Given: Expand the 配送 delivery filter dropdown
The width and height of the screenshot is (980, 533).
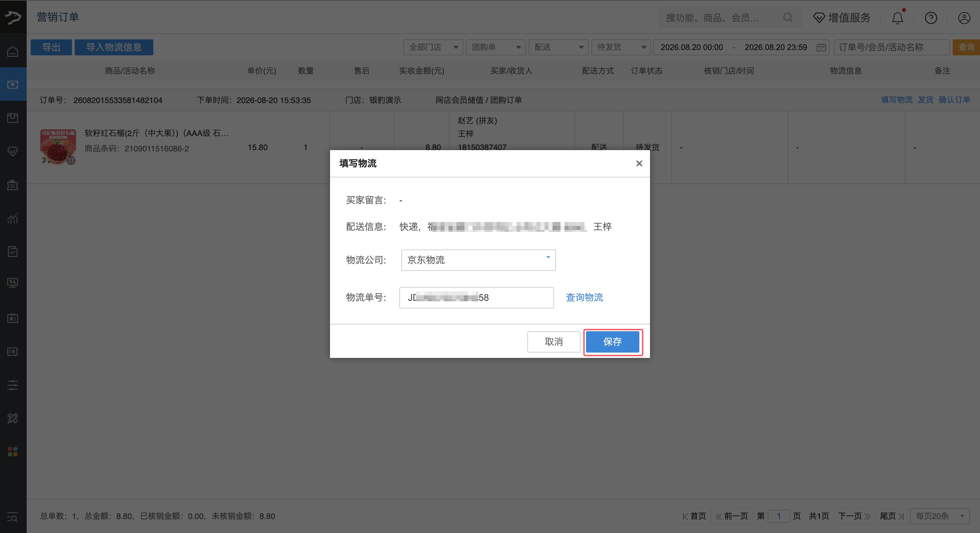Looking at the screenshot, I should [x=558, y=47].
